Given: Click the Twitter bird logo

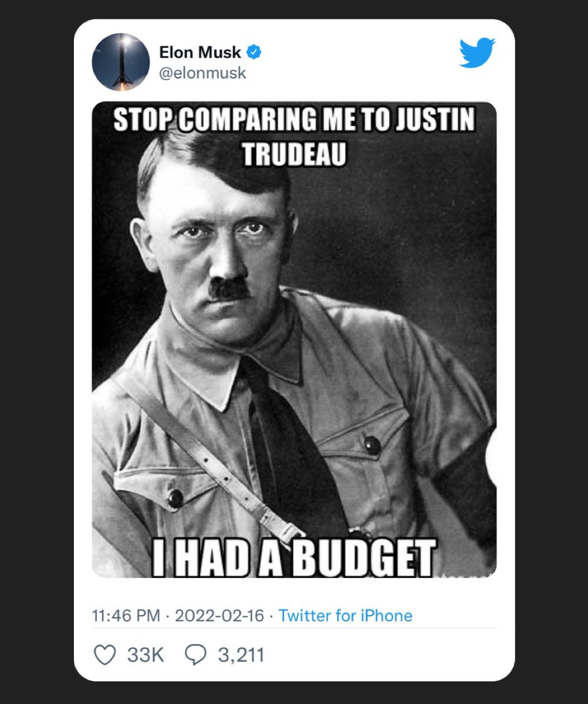Looking at the screenshot, I should coord(477,53).
